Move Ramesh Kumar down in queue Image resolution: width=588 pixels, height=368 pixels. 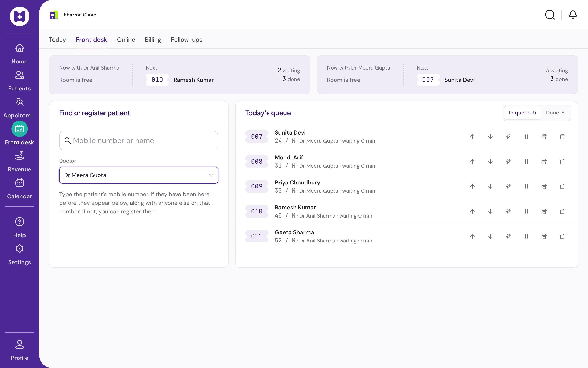490,212
